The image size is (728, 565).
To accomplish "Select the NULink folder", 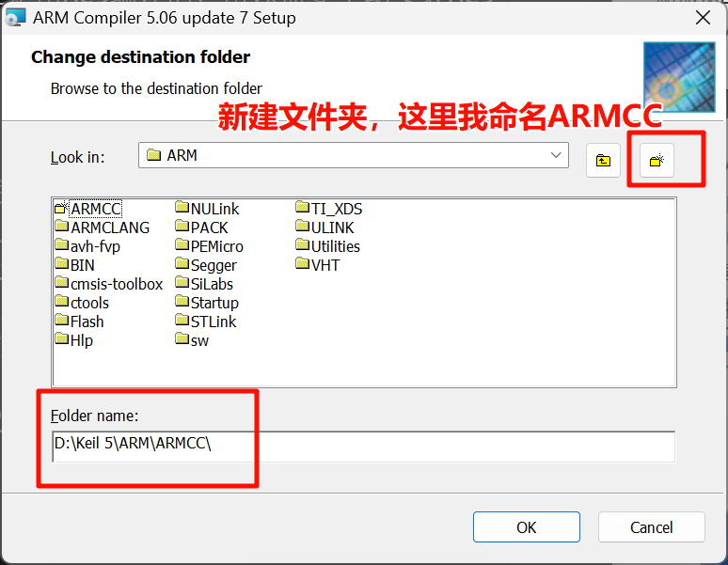I will (207, 209).
